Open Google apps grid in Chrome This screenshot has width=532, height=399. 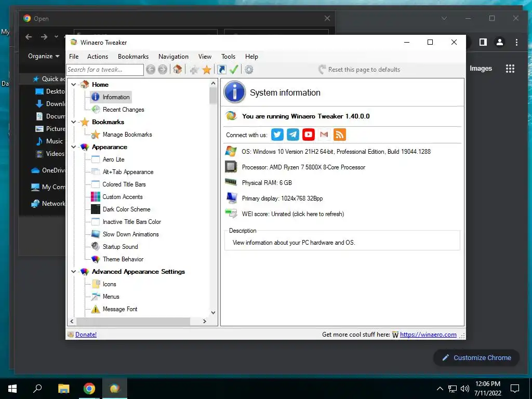510,69
